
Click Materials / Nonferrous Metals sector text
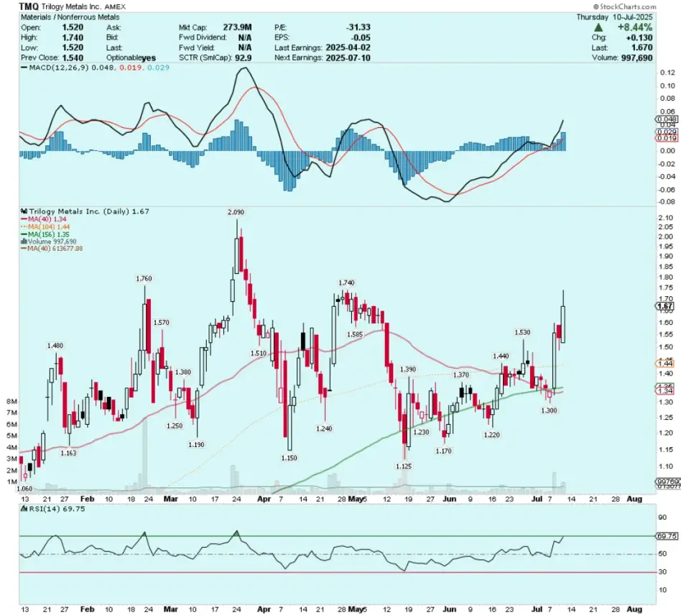click(70, 17)
